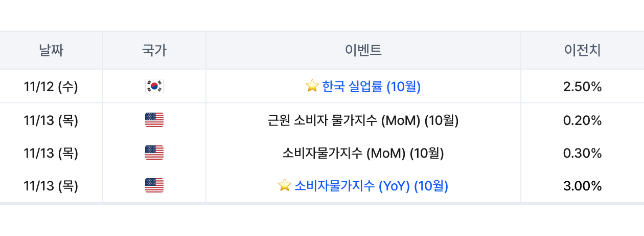Click the US flag in the 근원 소비자 물가지수 row

pyautogui.click(x=154, y=120)
